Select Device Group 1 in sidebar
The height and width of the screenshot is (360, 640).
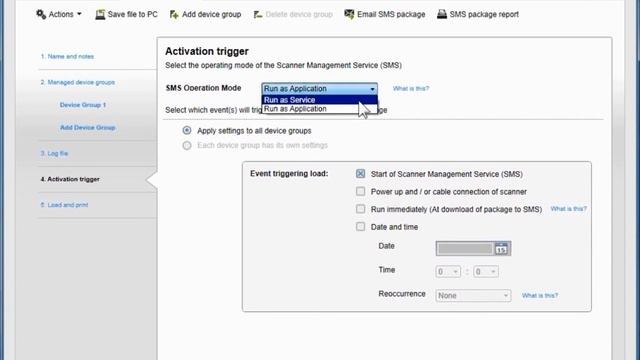tap(83, 105)
